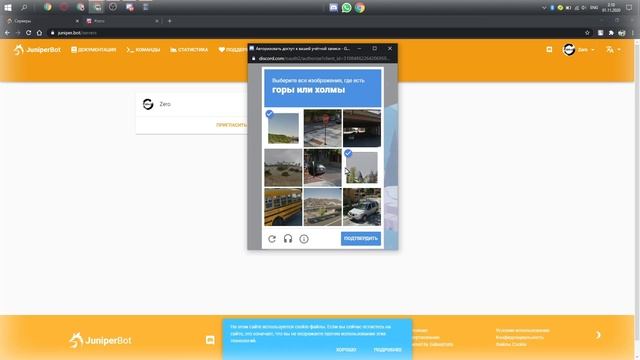The height and width of the screenshot is (360, 640).
Task: Click the Zero server avatar on card
Action: (148, 104)
